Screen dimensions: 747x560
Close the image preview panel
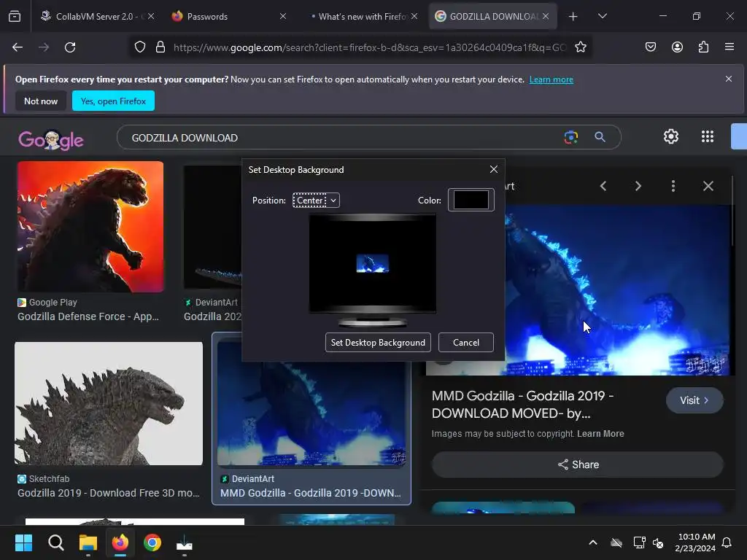tap(708, 186)
